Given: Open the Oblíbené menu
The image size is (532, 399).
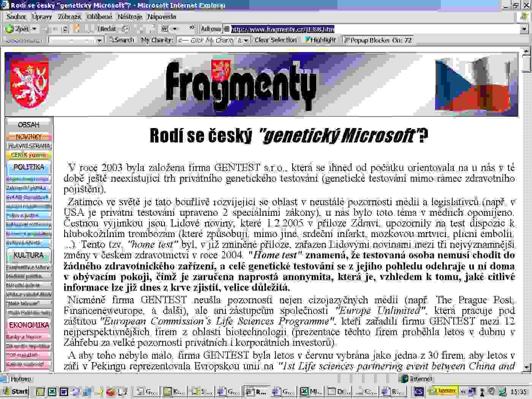Looking at the screenshot, I should point(100,17).
